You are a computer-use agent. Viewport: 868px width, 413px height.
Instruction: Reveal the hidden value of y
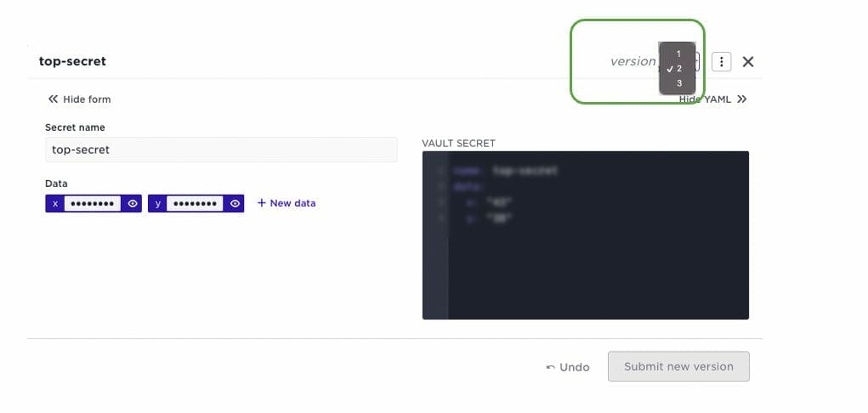(235, 204)
